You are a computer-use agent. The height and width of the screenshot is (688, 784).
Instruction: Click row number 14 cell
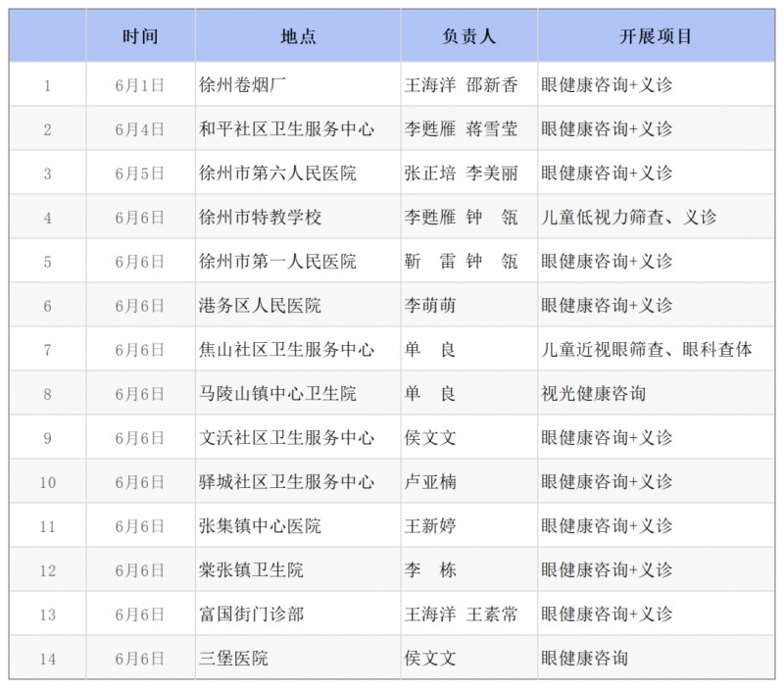[x=47, y=659]
